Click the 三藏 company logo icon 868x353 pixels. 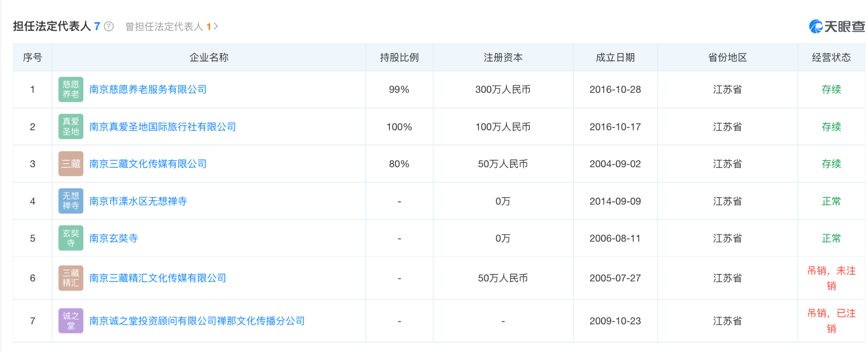[71, 164]
